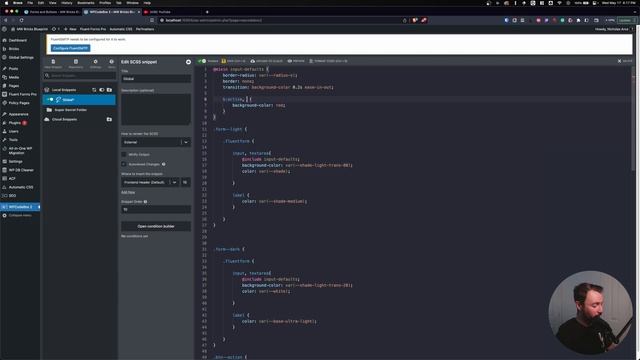Open a new browser tab with plus icon

[x=207, y=12]
